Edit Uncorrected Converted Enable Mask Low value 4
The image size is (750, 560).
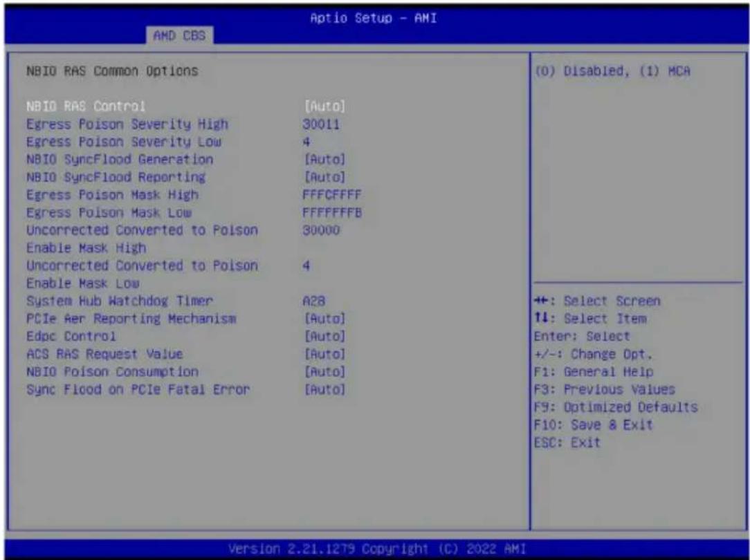[306, 265]
